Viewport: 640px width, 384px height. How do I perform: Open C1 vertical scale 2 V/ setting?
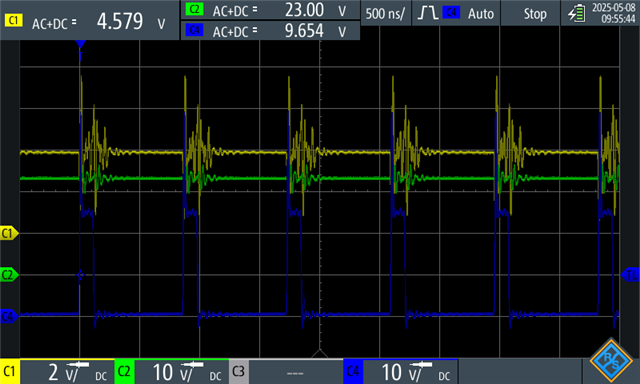[x=67, y=372]
